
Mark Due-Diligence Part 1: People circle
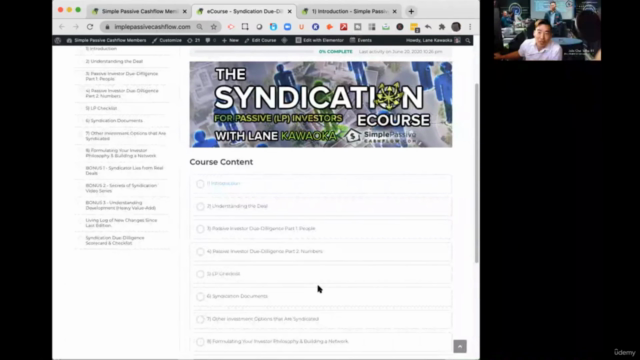(x=200, y=229)
